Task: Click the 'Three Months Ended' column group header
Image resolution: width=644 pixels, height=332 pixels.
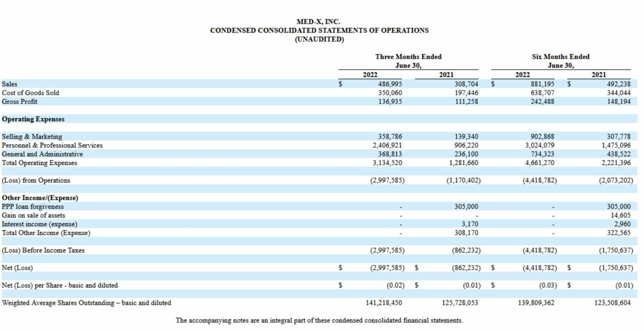Action: [x=408, y=57]
